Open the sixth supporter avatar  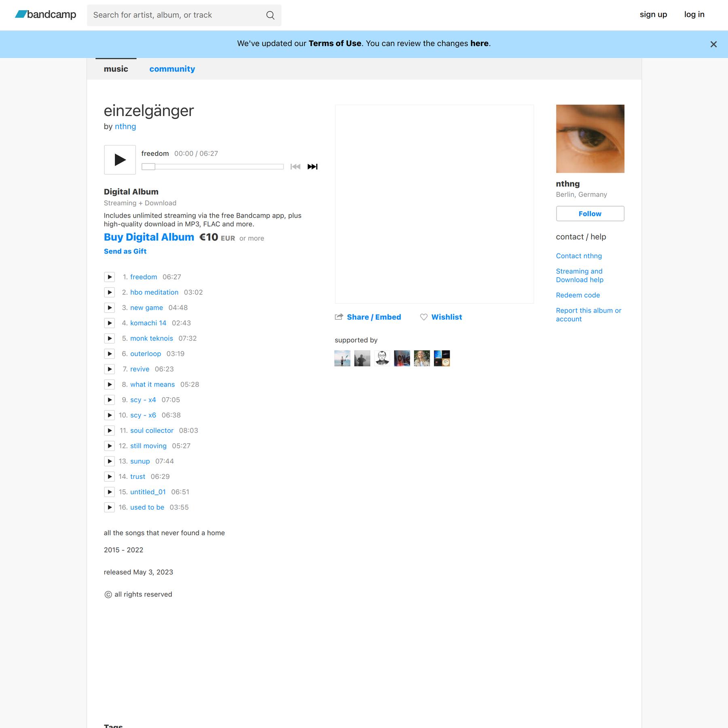coord(442,358)
